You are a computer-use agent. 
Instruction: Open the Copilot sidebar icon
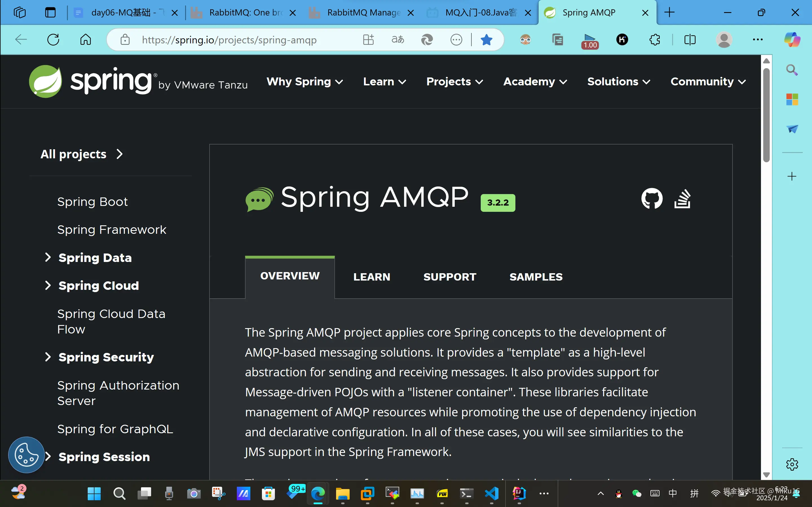792,40
